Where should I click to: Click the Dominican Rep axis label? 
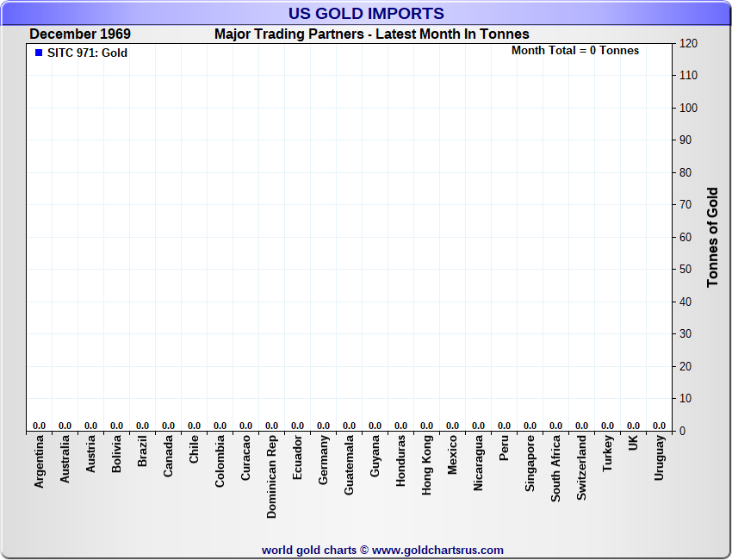pos(272,476)
